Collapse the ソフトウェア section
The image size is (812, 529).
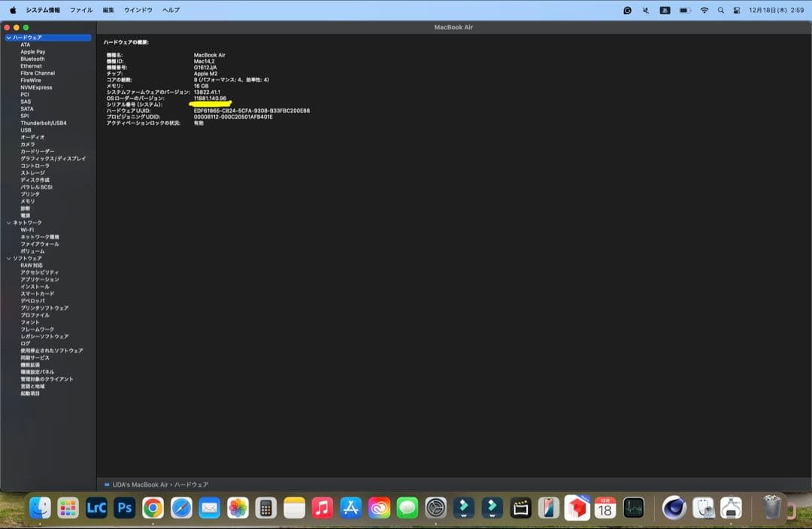pos(8,258)
